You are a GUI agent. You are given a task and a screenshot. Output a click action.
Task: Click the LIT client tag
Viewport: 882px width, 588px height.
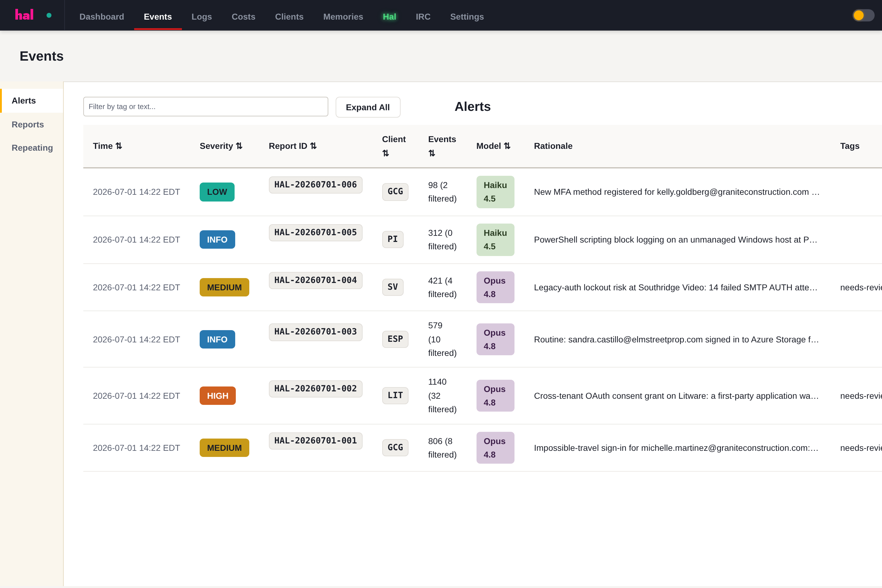point(395,395)
